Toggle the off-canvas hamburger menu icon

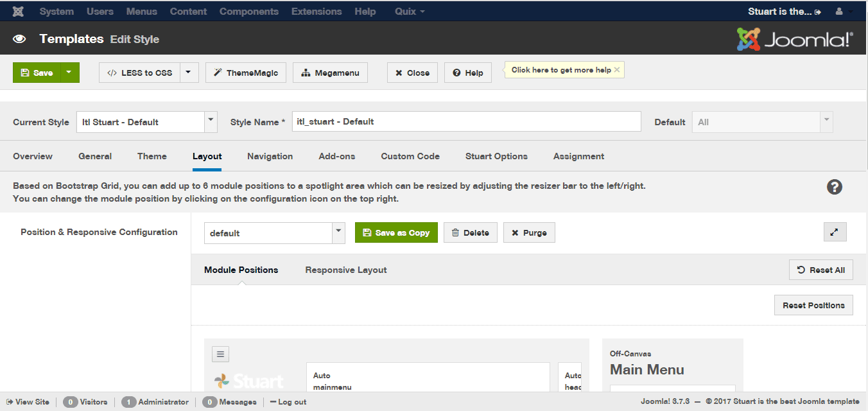pos(220,354)
